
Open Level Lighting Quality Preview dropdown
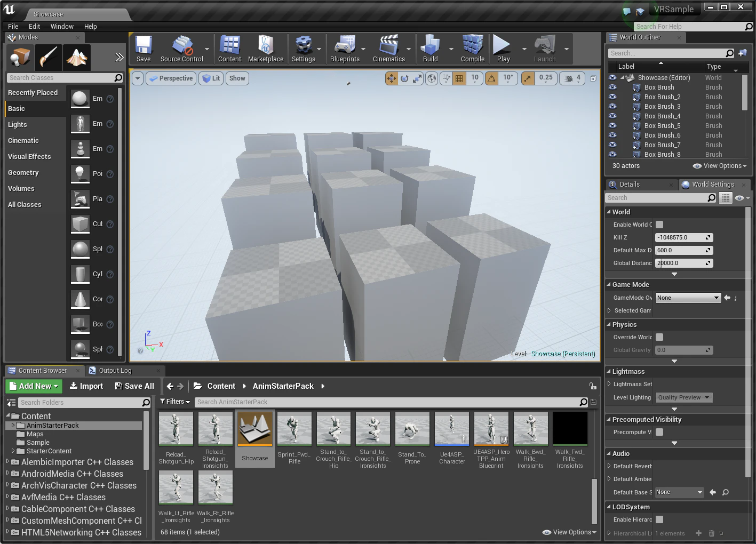684,397
